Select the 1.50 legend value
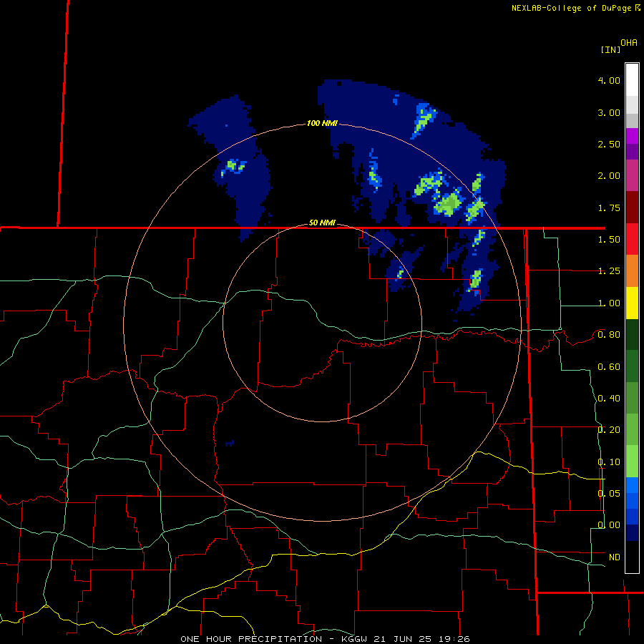This screenshot has width=644, height=644. tap(609, 240)
